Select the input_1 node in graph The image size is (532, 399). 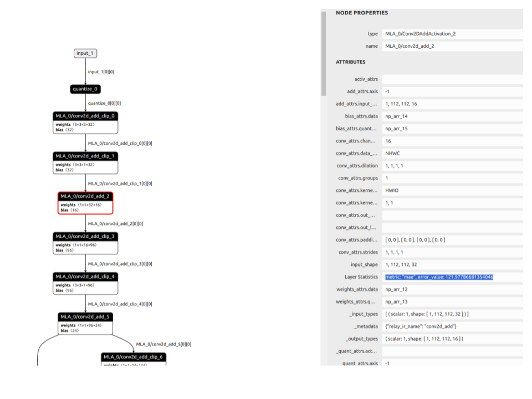[x=85, y=53]
